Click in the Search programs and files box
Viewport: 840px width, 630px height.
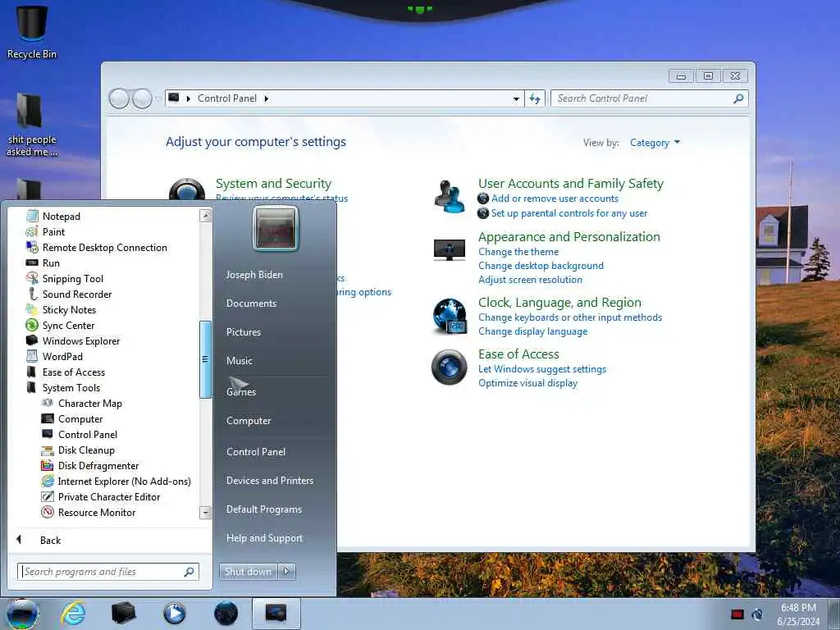(108, 572)
